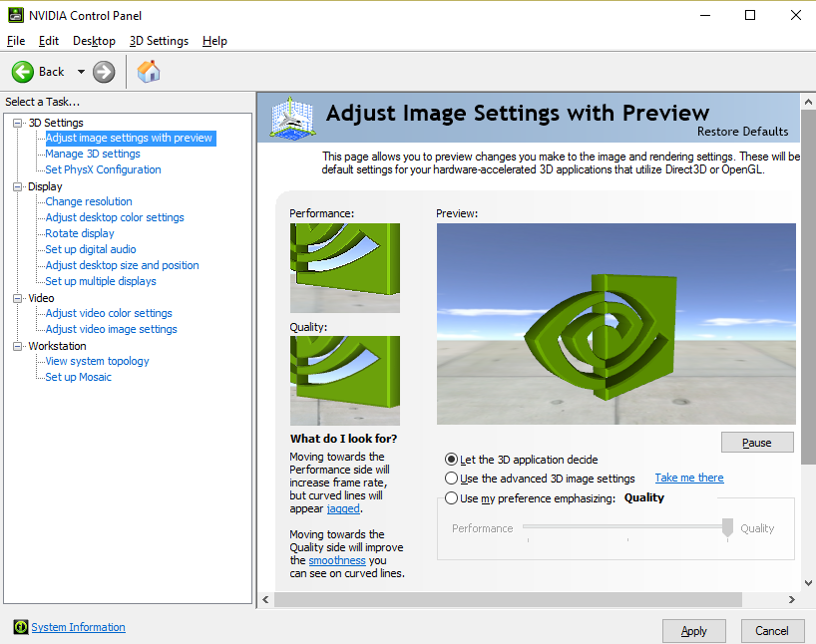
Task: Open the Edit menu
Action: tap(49, 41)
